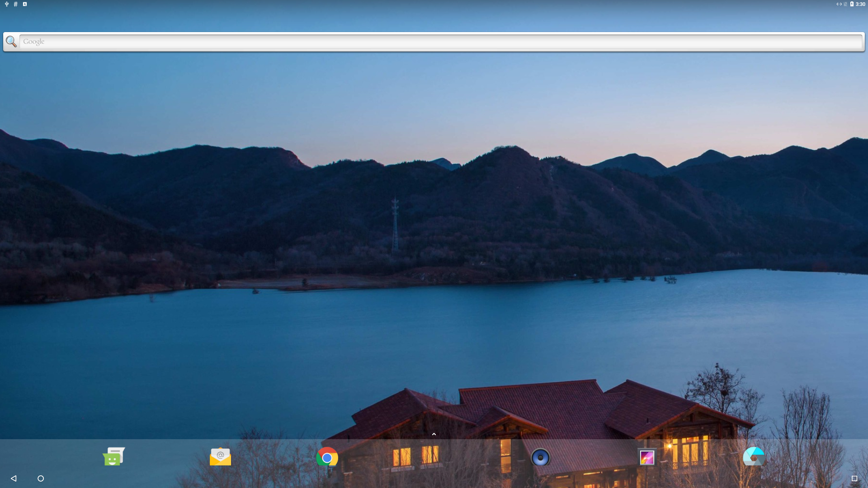The image size is (868, 488).
Task: Tap the ethernet arrows status icon
Action: (x=839, y=4)
